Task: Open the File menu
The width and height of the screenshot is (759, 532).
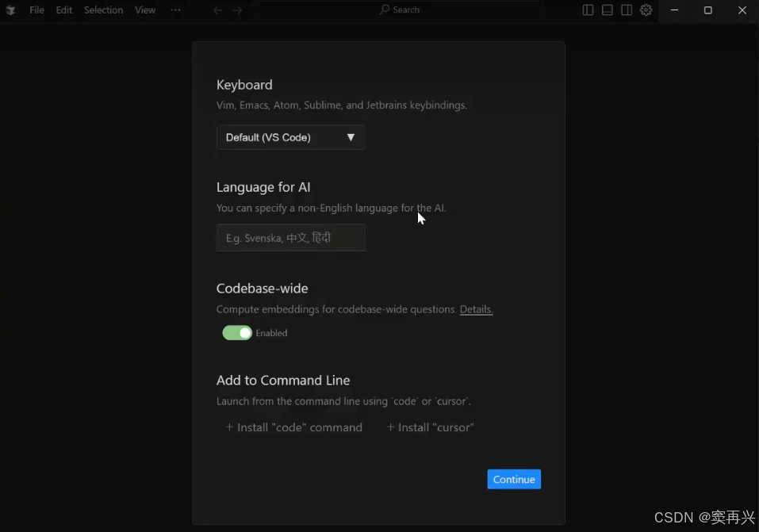Action: pos(36,10)
